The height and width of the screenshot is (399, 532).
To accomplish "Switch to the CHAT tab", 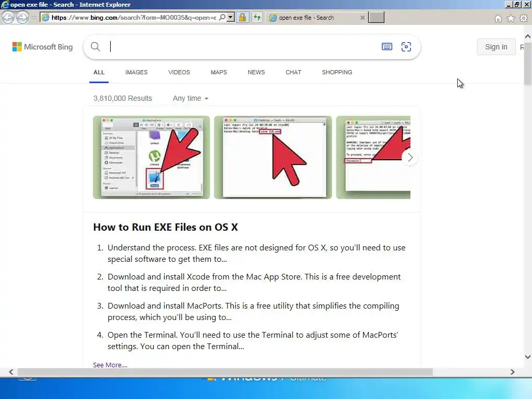I will 294,72.
